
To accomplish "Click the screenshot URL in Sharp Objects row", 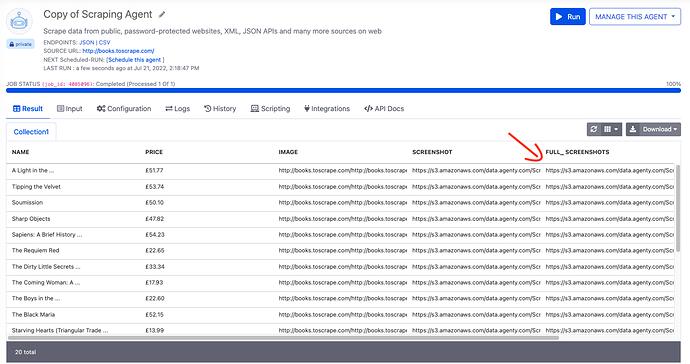I will [x=476, y=219].
